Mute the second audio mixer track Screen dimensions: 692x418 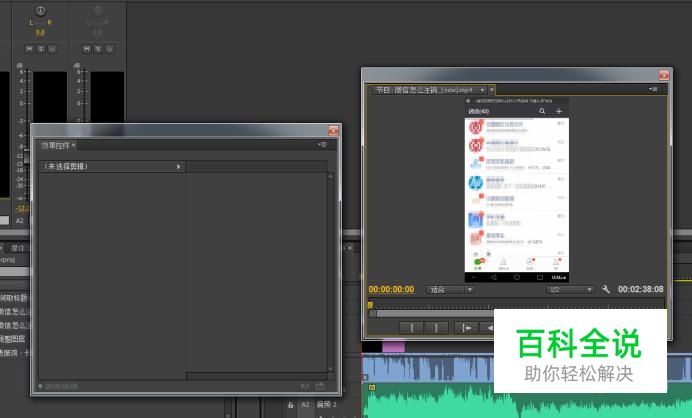point(86,49)
